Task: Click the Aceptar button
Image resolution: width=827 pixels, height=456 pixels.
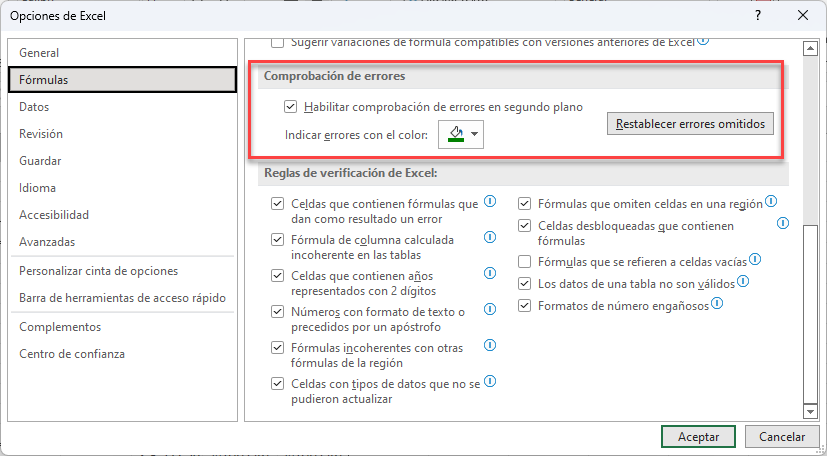Action: 698,437
